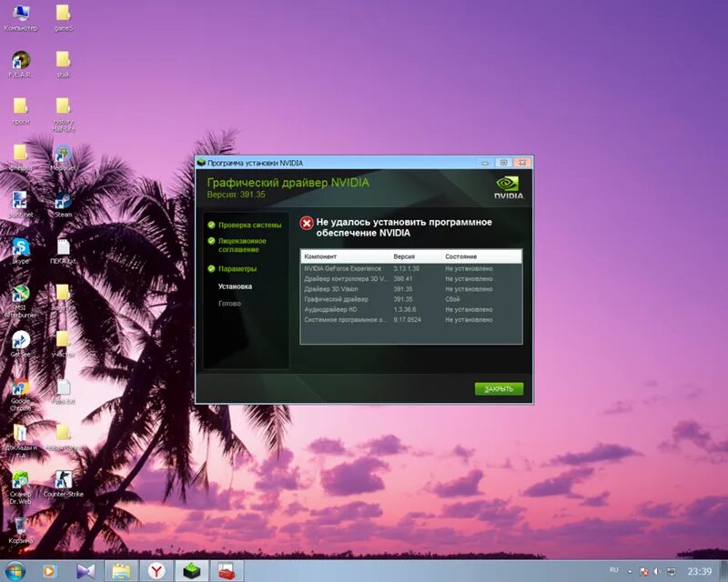The height and width of the screenshot is (582, 728).
Task: Open File Explorer from the taskbar
Action: [121, 571]
